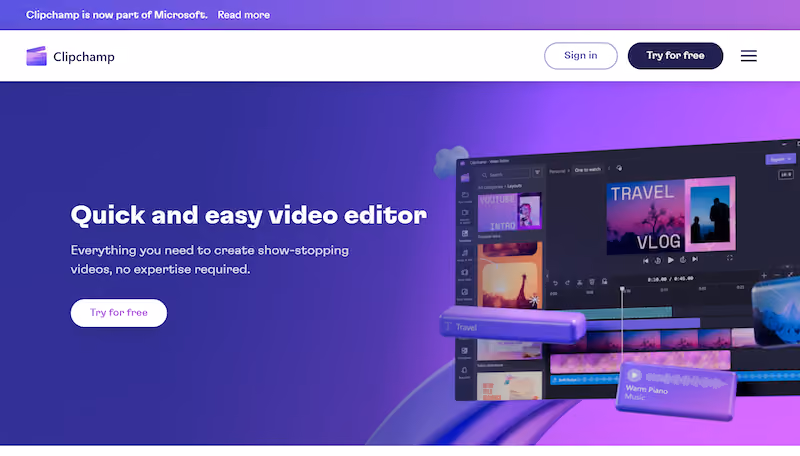The image size is (800, 456).
Task: Click the Sign in button
Action: coord(581,56)
